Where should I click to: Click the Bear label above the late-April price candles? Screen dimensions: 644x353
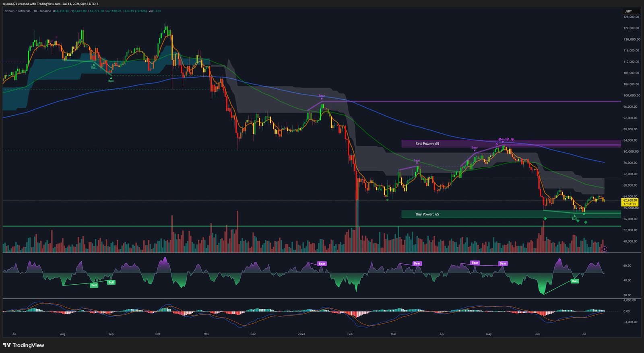pos(475,148)
